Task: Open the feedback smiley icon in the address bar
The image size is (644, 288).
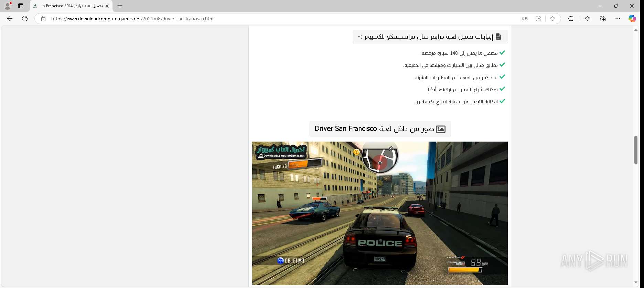Action: [538, 19]
